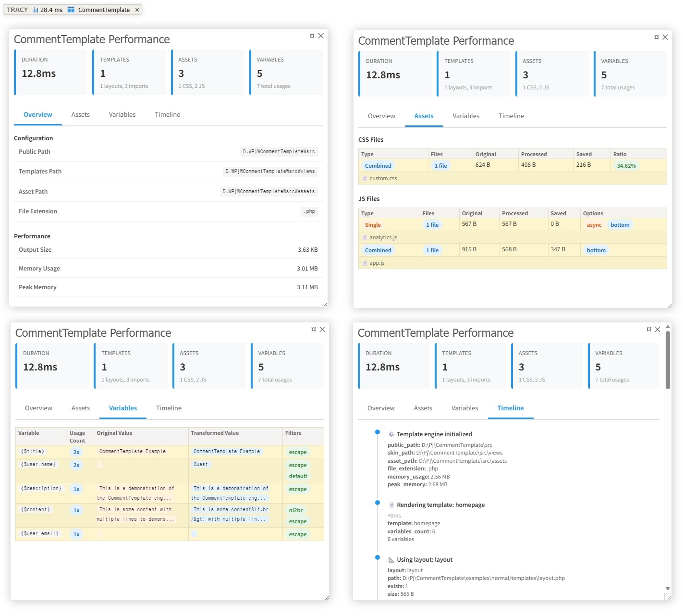Click the Tracy bar chart timing icon
The width and height of the screenshot is (683, 616).
pos(36,10)
